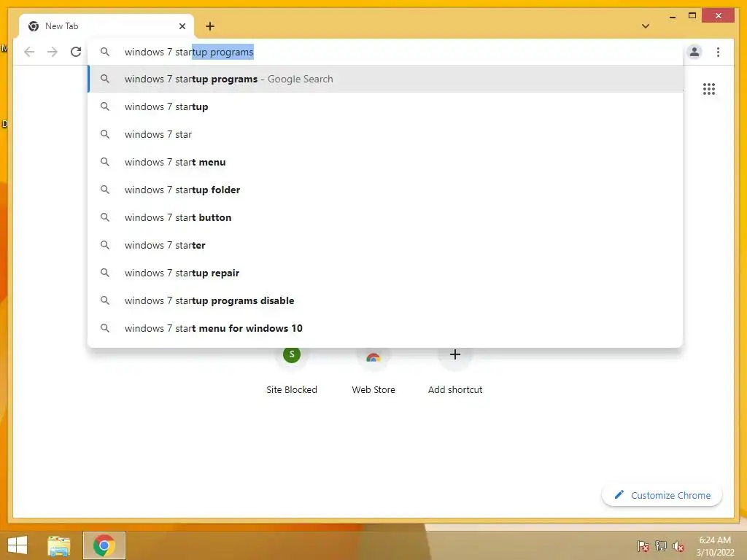
Task: Choose the 'windows 7 startup' suggestion
Action: click(x=385, y=106)
